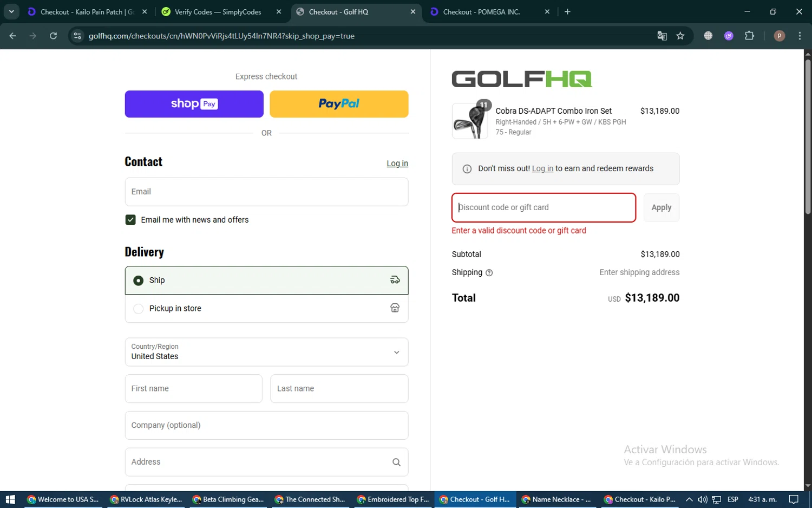812x508 pixels.
Task: Click the Address input field
Action: tap(266, 462)
